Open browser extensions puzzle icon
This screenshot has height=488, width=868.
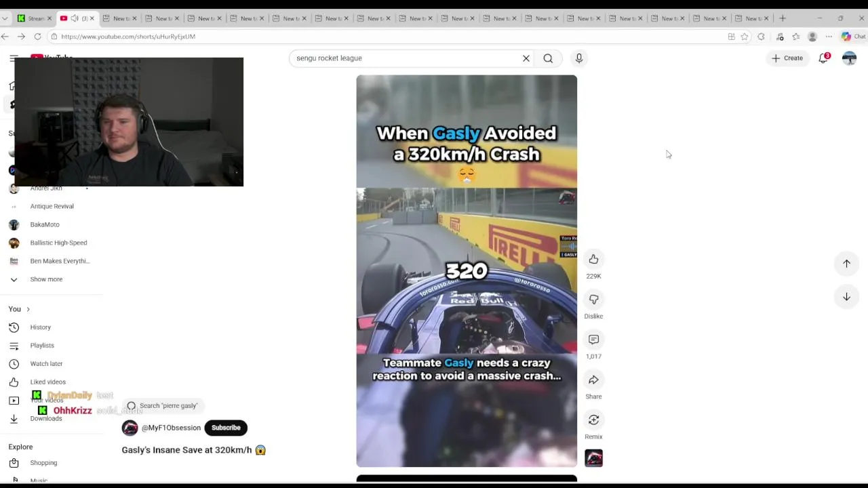[x=761, y=37]
